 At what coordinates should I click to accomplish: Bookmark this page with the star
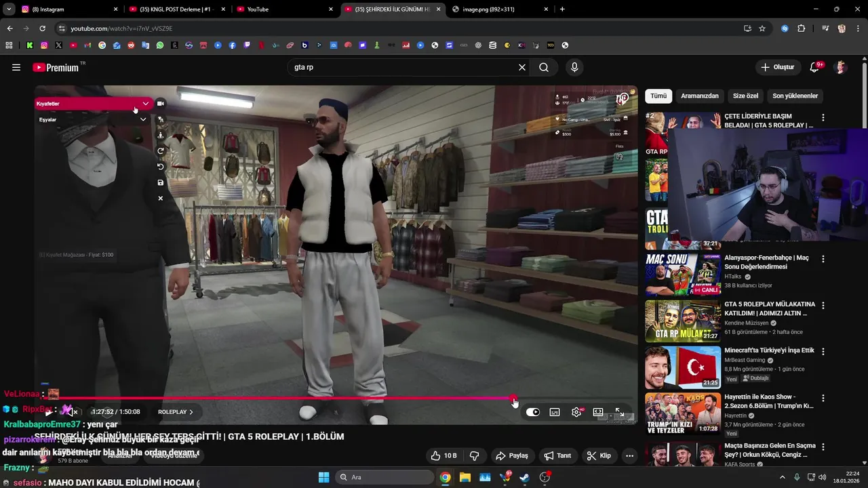tap(762, 28)
